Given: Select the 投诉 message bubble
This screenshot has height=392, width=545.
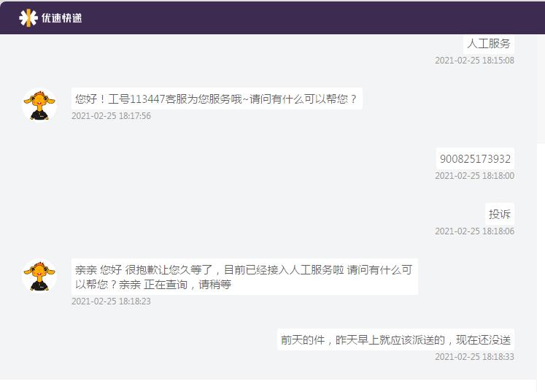Looking at the screenshot, I should pyautogui.click(x=500, y=214).
